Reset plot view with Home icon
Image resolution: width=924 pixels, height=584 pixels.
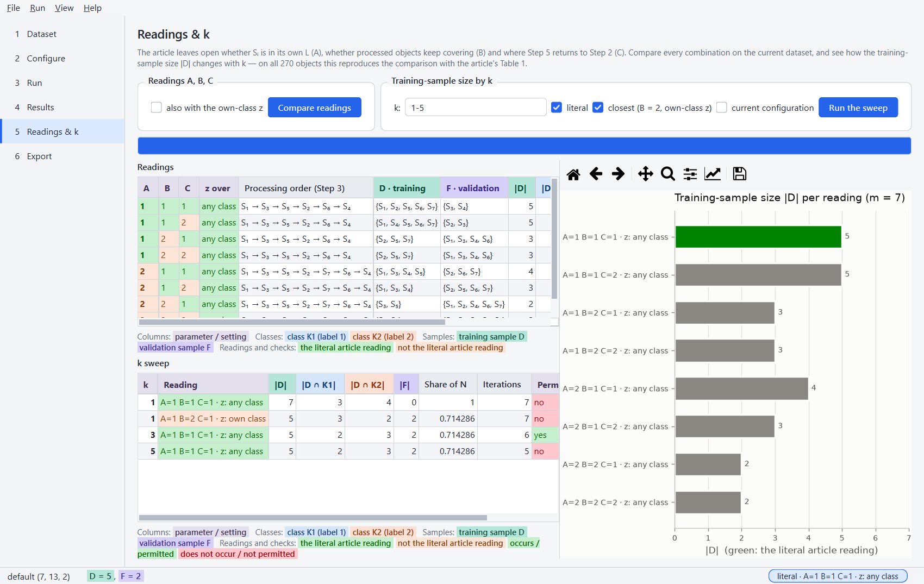(573, 174)
